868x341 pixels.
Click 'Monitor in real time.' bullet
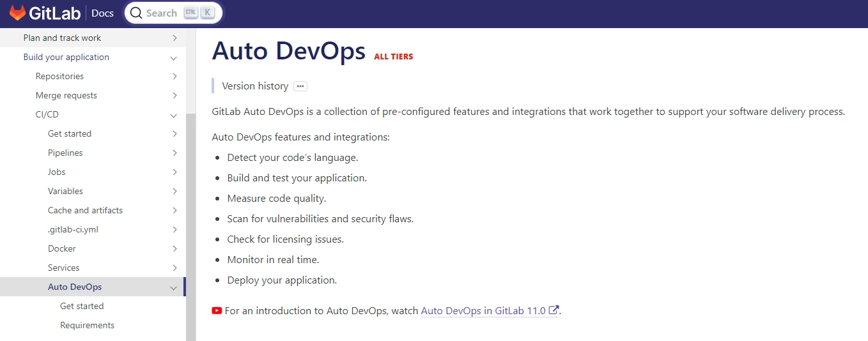[273, 260]
